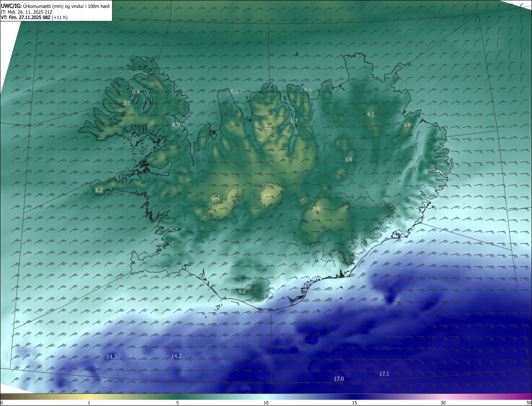This screenshot has height=406, width=532.
Task: Click the 3.8 value label in the east
Action: point(407,125)
